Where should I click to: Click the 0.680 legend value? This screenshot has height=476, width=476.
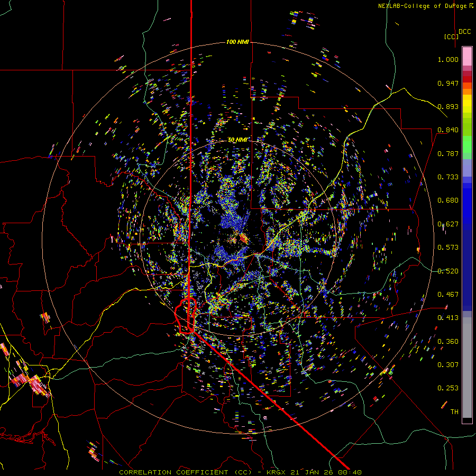point(448,200)
